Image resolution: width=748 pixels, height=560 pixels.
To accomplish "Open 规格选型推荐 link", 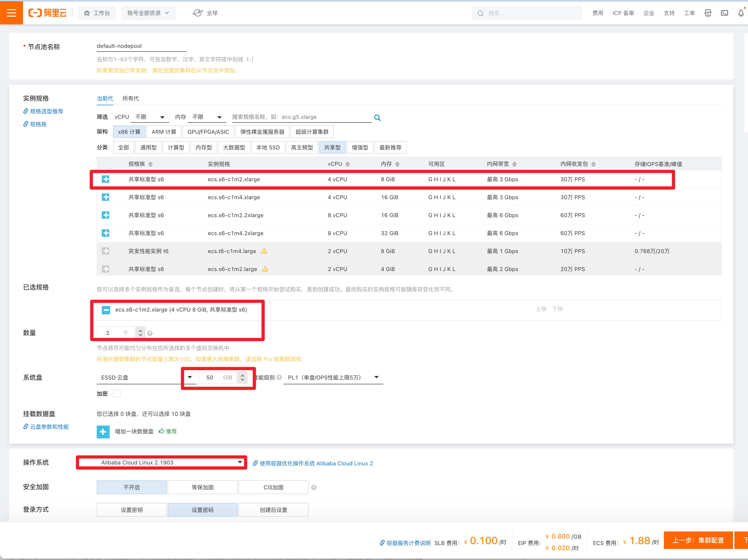I will 46,111.
